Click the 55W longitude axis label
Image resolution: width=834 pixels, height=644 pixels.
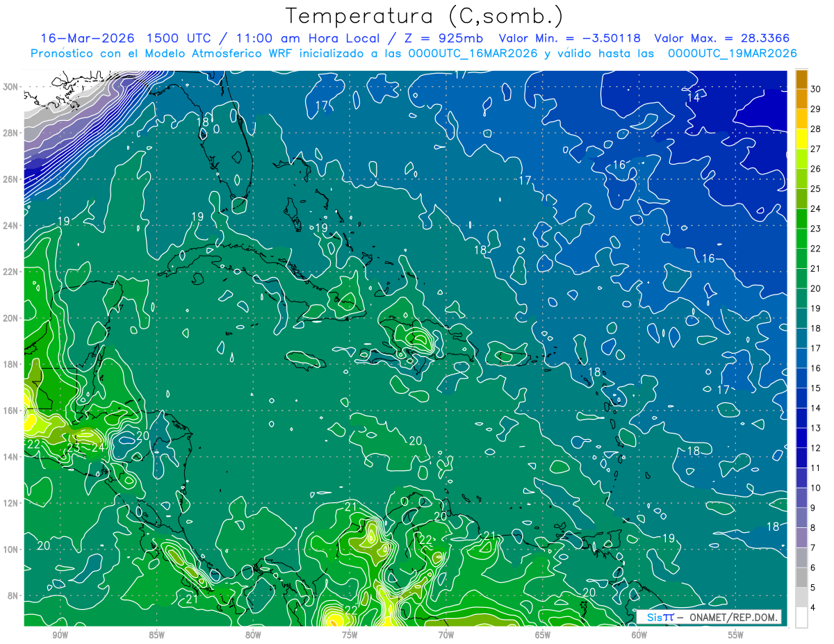(735, 635)
